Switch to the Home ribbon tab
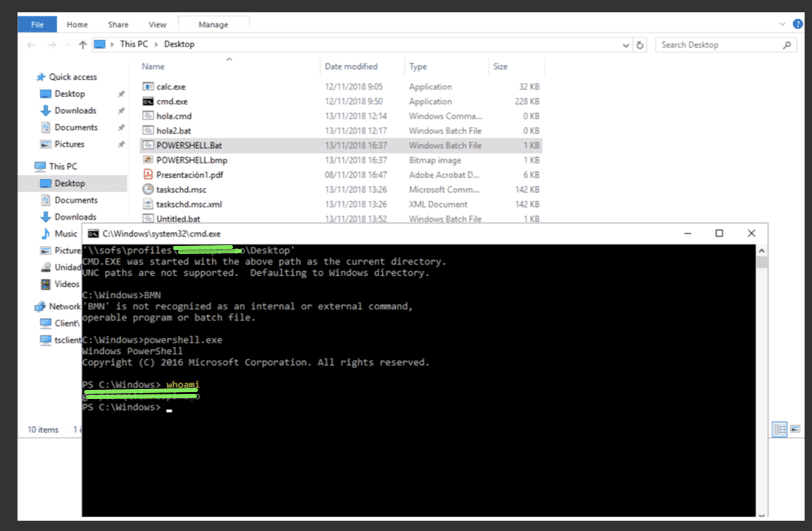 (77, 24)
